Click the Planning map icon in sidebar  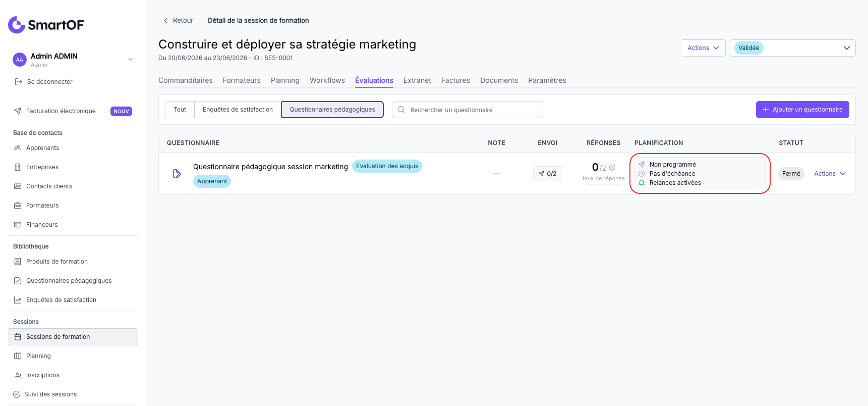pyautogui.click(x=18, y=356)
